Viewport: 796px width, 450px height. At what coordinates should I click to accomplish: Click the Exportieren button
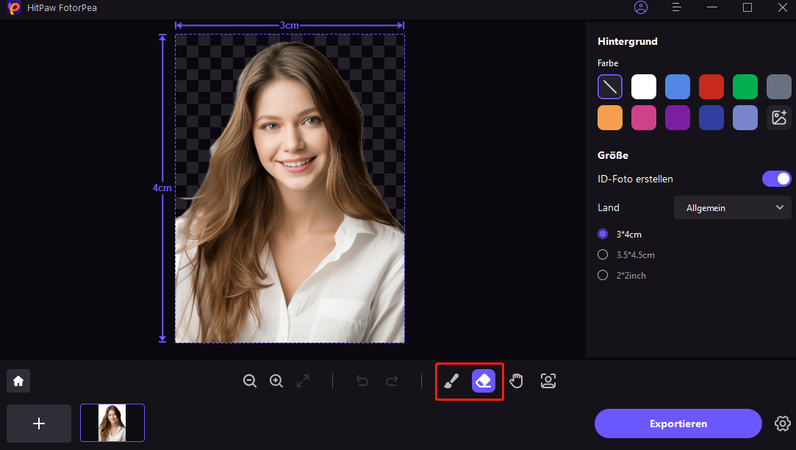[678, 424]
